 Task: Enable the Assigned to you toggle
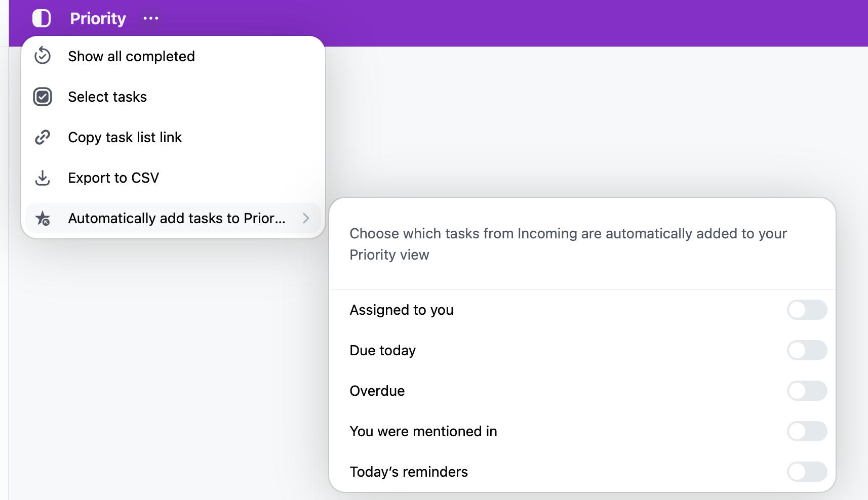(x=807, y=310)
